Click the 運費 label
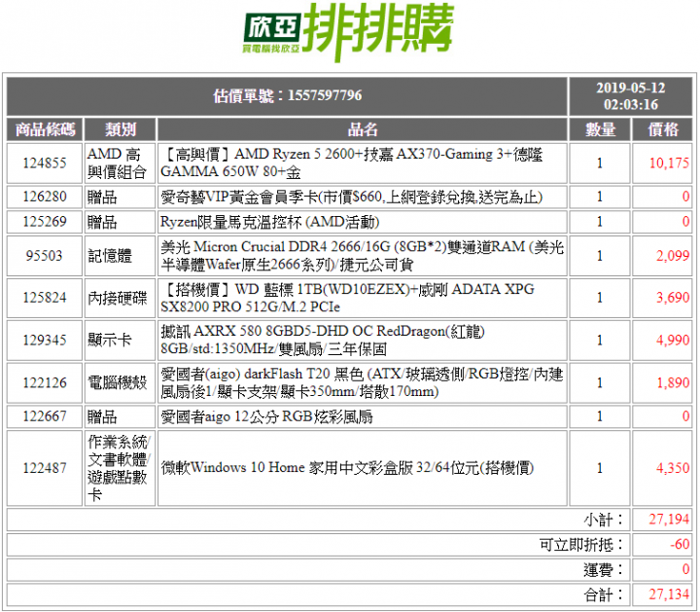Screen dimensions: 700x612 point(604,570)
